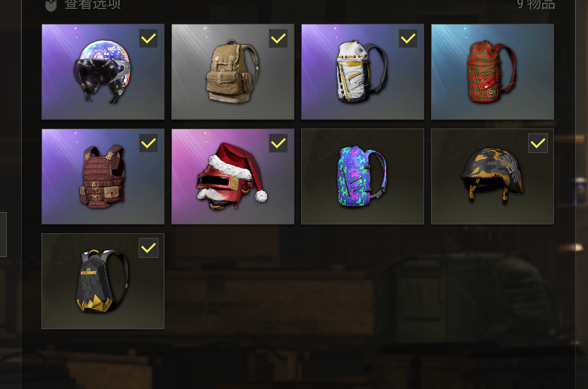Viewport: 588px width, 389px height.
Task: Select the tan canvas backpack item
Action: [x=232, y=71]
